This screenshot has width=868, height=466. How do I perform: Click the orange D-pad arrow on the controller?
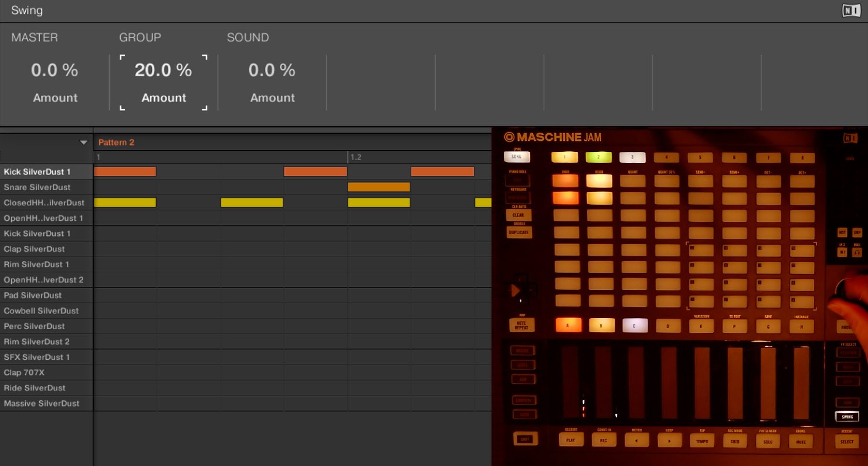pyautogui.click(x=516, y=291)
